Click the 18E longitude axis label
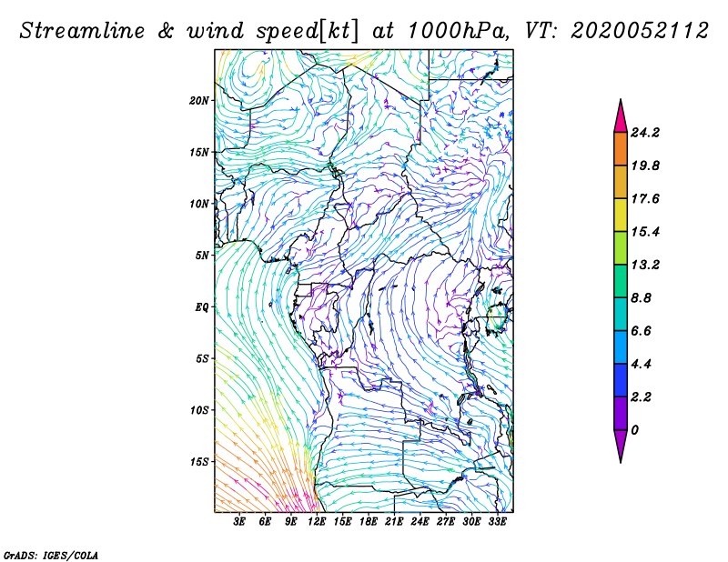 369,523
